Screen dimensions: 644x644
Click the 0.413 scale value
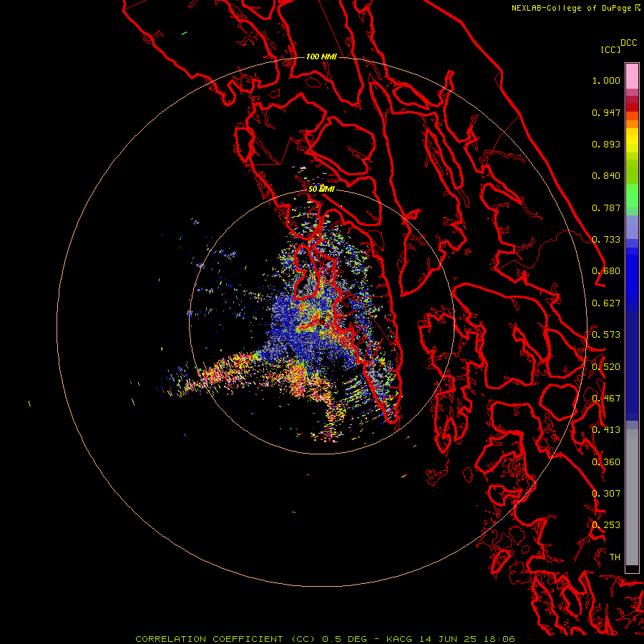606,430
